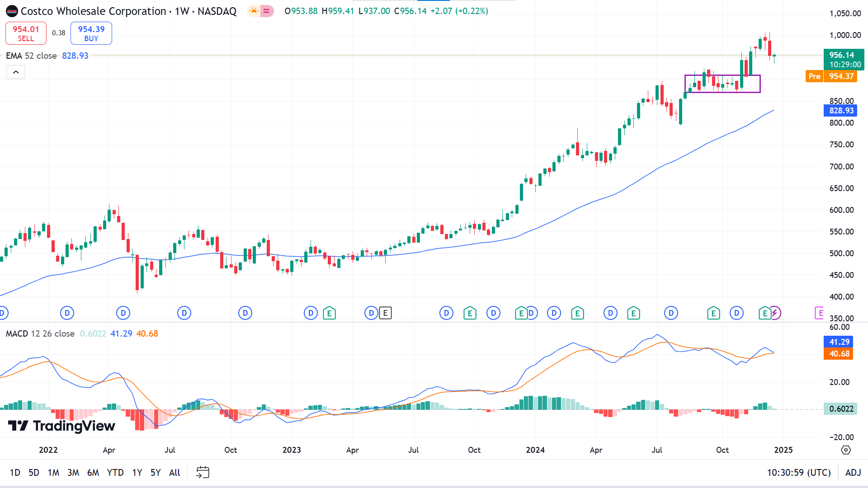Image resolution: width=868 pixels, height=488 pixels.
Task: Click the Costco logo icon beside the symbol name
Action: (12, 11)
